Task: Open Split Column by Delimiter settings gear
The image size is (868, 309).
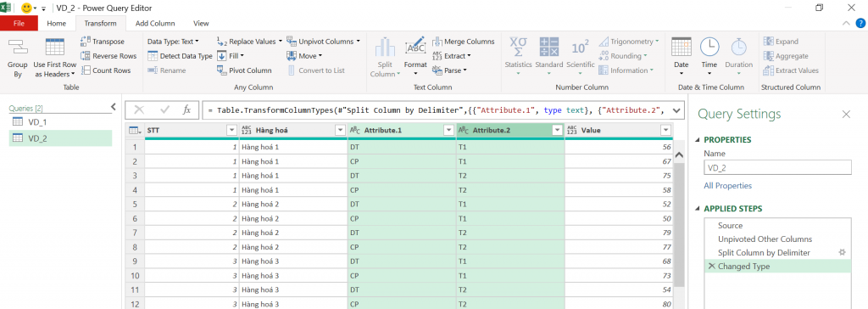Action: click(843, 252)
